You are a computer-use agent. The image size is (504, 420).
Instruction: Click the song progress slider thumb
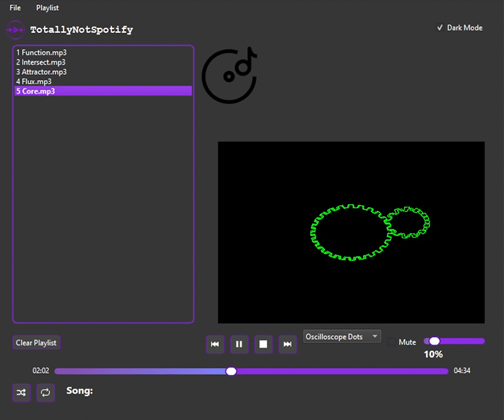[x=231, y=371]
